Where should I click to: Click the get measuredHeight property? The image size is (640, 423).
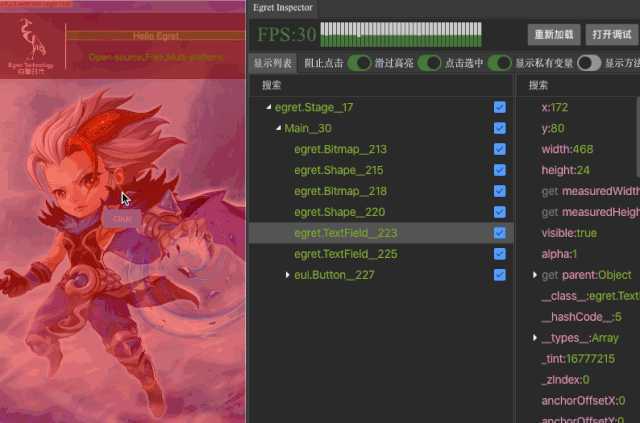point(591,212)
